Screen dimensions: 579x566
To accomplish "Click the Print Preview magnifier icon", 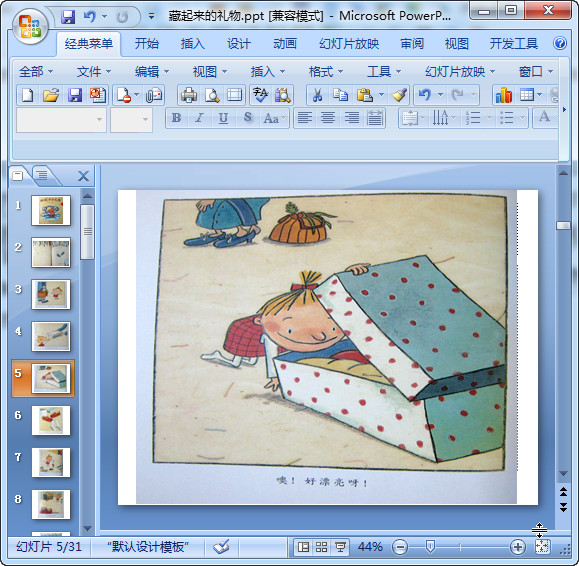I will pos(212,95).
